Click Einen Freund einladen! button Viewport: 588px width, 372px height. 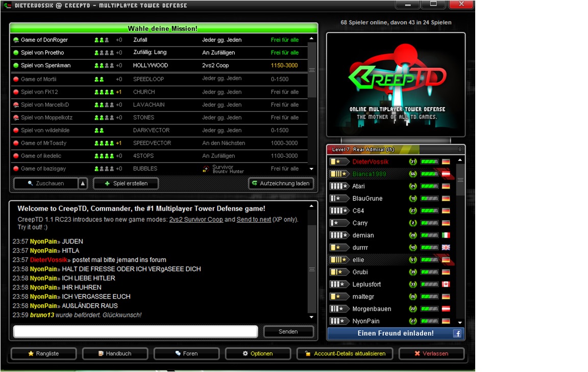coord(396,333)
